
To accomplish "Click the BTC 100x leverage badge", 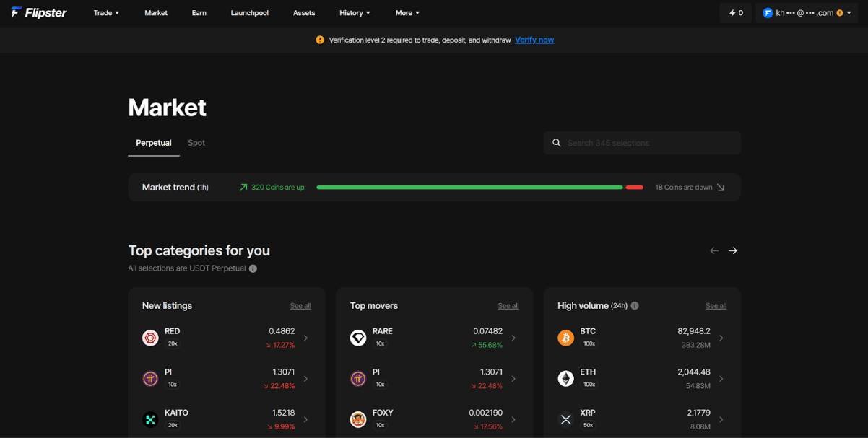I will (589, 344).
